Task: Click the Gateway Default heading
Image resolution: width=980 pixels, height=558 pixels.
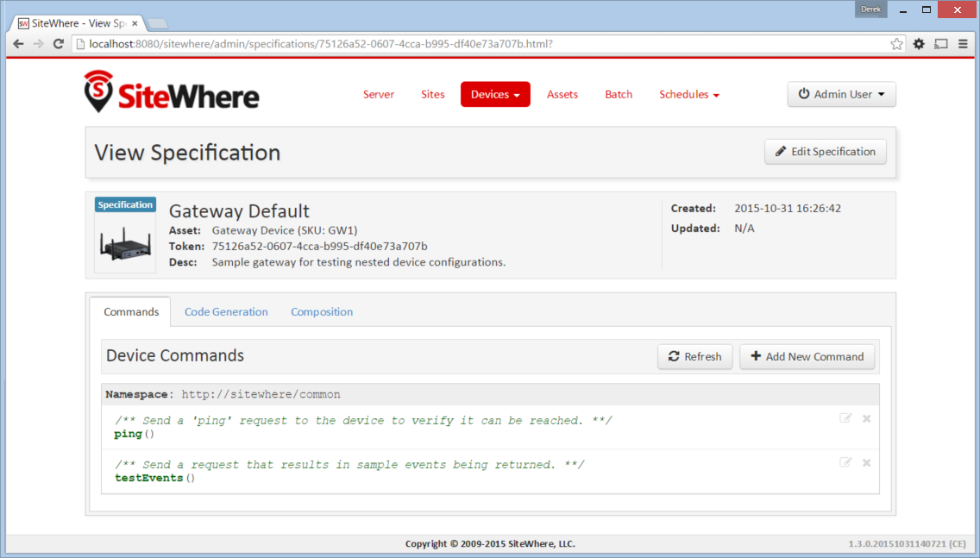Action: pos(239,211)
